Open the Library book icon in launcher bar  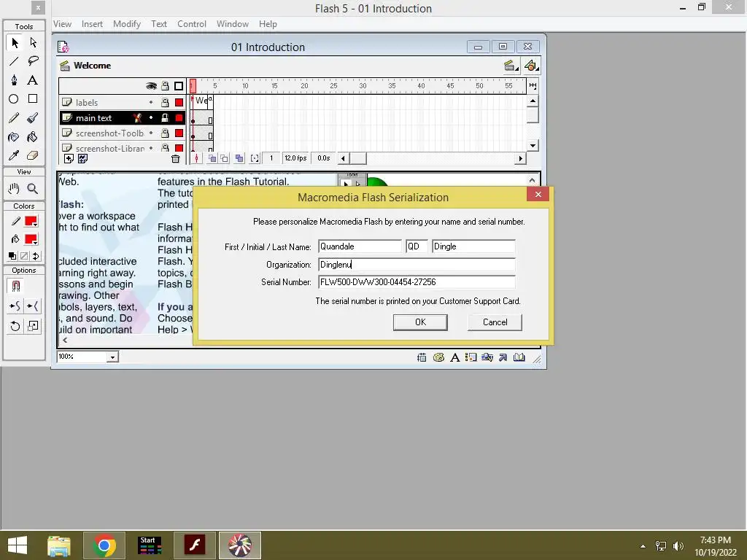(x=519, y=357)
